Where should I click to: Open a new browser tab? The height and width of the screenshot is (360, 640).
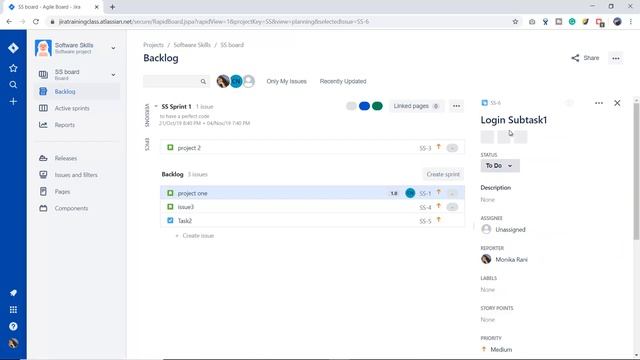(x=112, y=7)
